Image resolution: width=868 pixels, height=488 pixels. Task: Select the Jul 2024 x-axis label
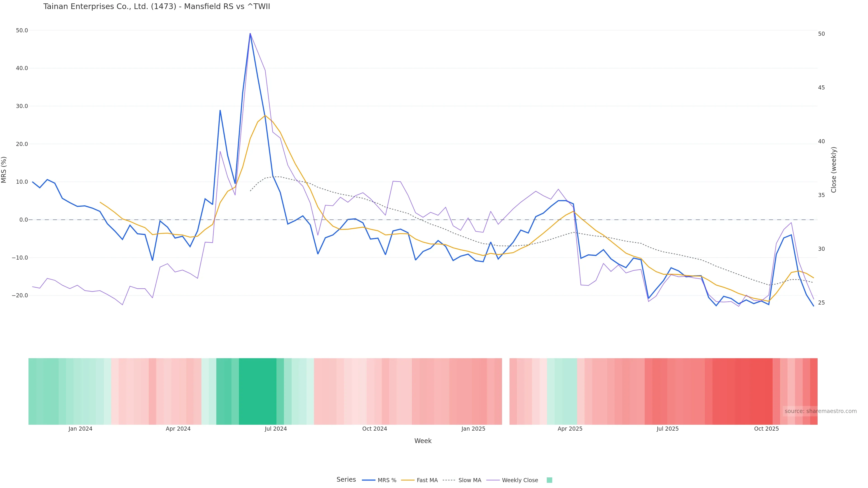coord(276,429)
